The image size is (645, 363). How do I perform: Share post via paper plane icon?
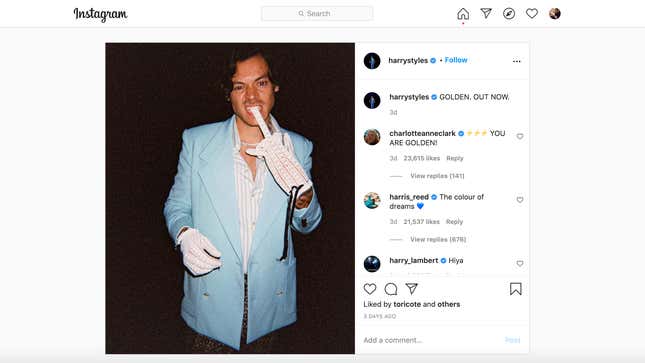click(x=412, y=289)
